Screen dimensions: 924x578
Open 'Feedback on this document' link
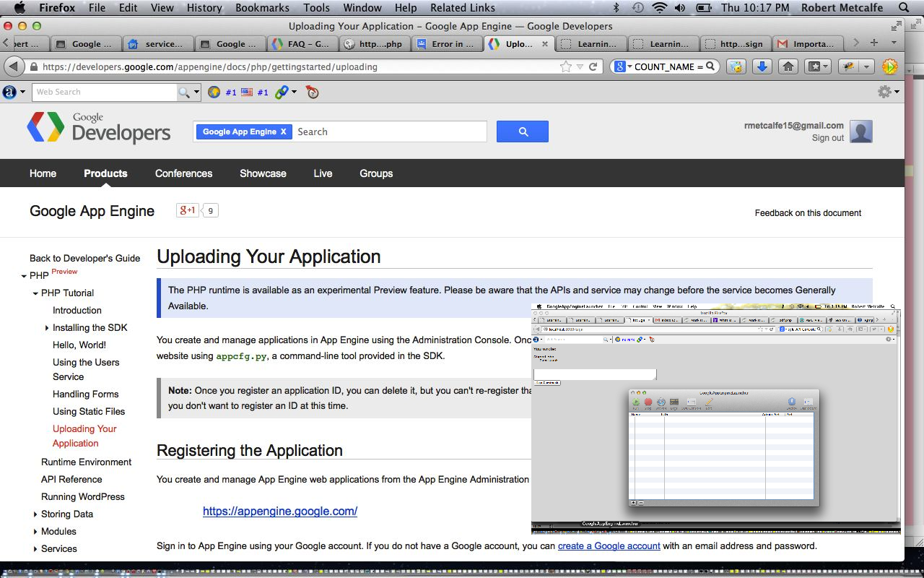click(x=808, y=212)
